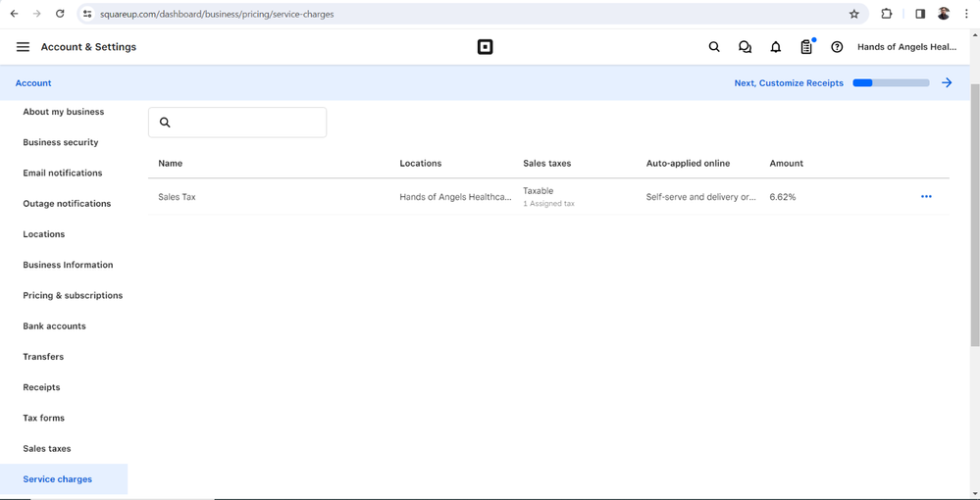Click the next arrow beside Customize Receipts
The height and width of the screenshot is (500, 980).
click(947, 83)
